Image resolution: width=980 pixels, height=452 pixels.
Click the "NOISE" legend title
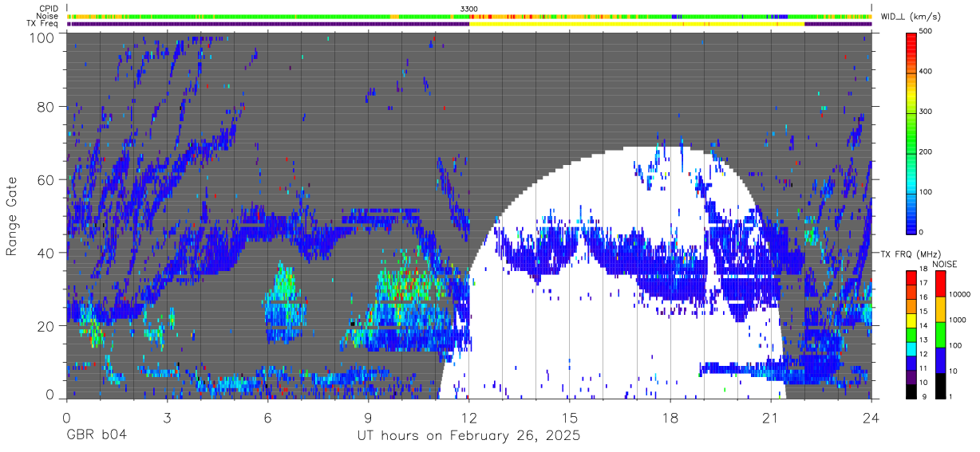945,264
